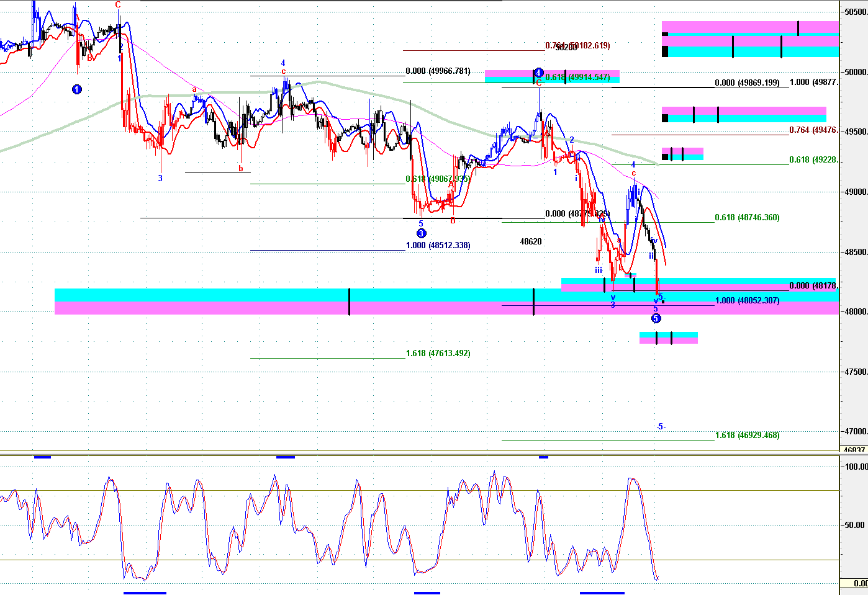
Task: Click the black handle on the 49300 zone
Action: tap(665, 156)
